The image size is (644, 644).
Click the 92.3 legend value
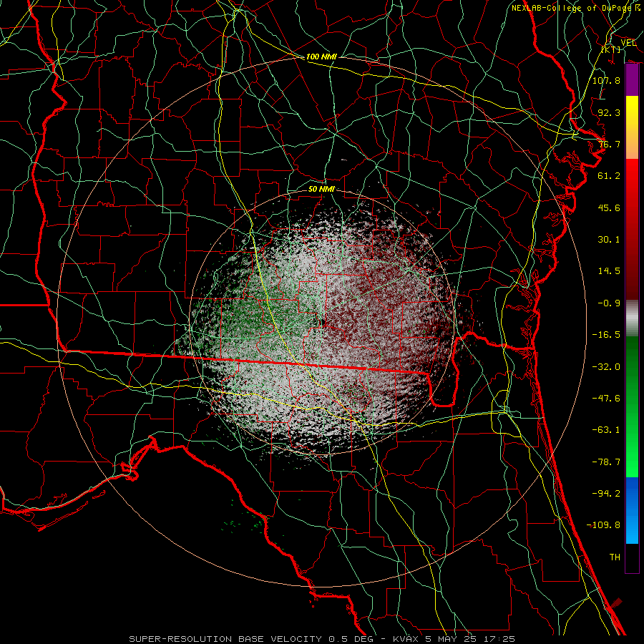[609, 112]
